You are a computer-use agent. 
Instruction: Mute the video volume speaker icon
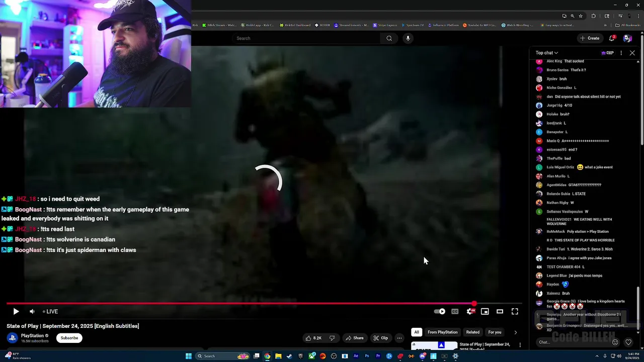(x=32, y=312)
